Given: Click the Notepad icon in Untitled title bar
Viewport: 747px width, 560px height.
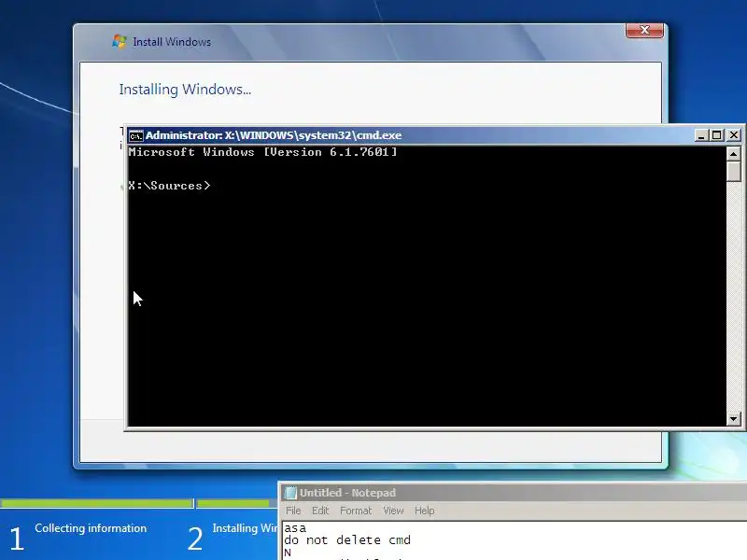Looking at the screenshot, I should 290,493.
